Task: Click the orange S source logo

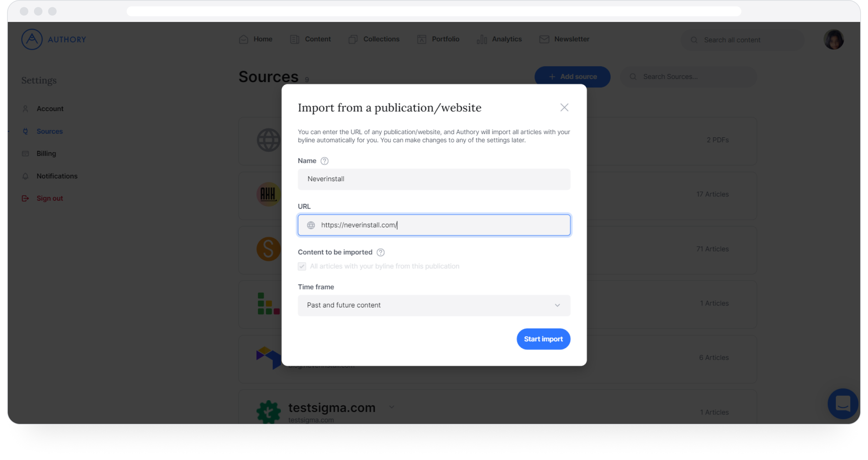Action: point(268,249)
